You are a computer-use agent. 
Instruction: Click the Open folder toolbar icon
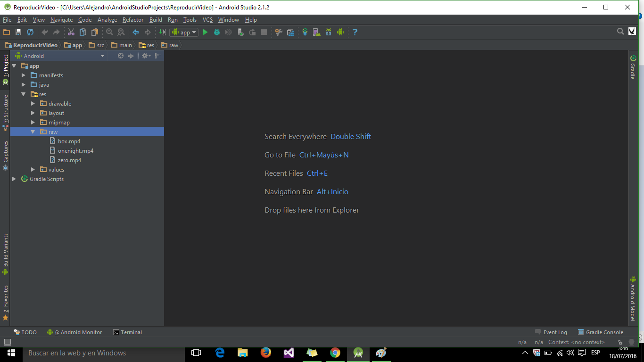pyautogui.click(x=7, y=32)
